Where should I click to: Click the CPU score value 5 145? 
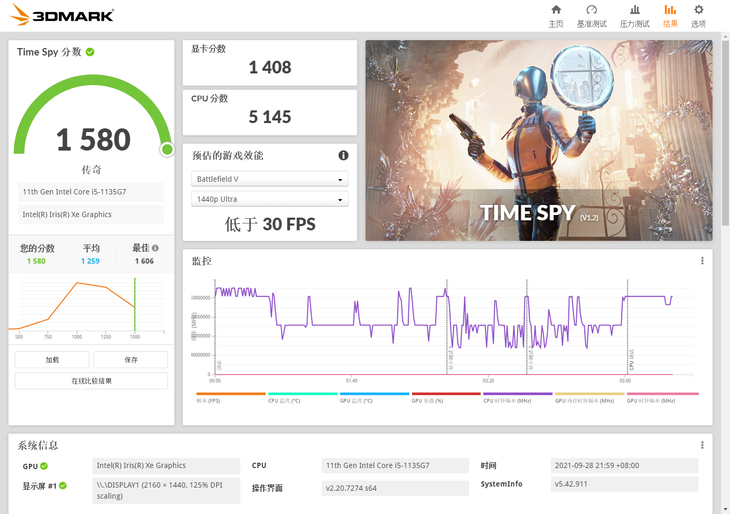click(x=270, y=117)
